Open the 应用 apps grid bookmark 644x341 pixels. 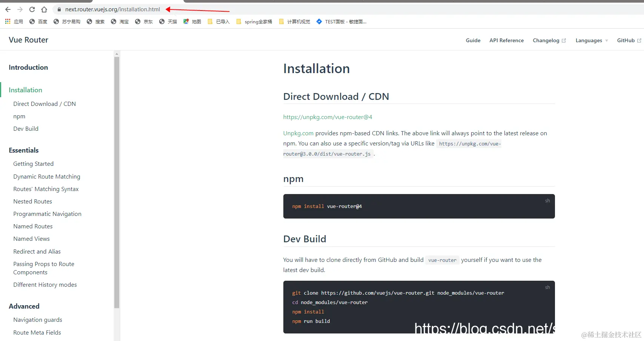tap(14, 21)
